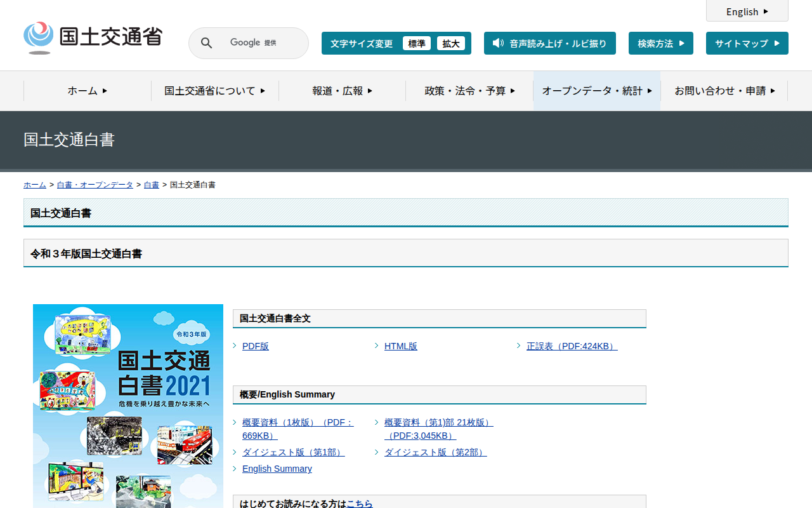Open the オープンデータ・統計 menu
The width and height of the screenshot is (812, 508).
coord(596,91)
